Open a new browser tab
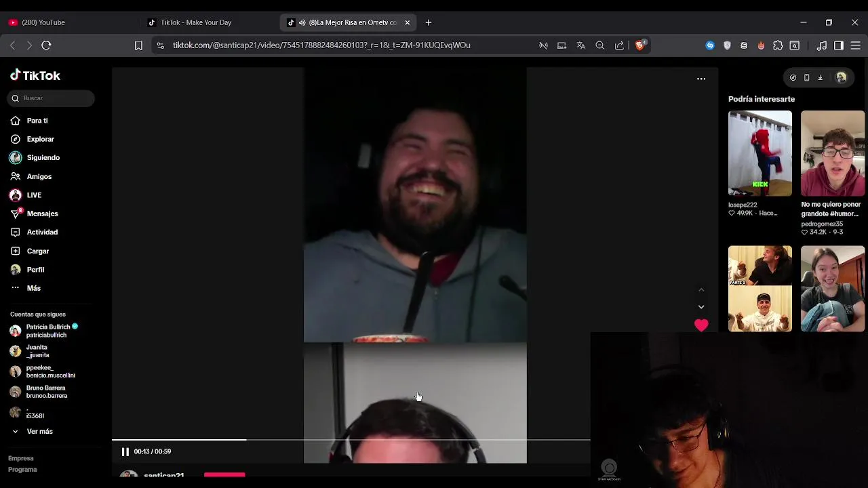The width and height of the screenshot is (868, 488). (429, 22)
